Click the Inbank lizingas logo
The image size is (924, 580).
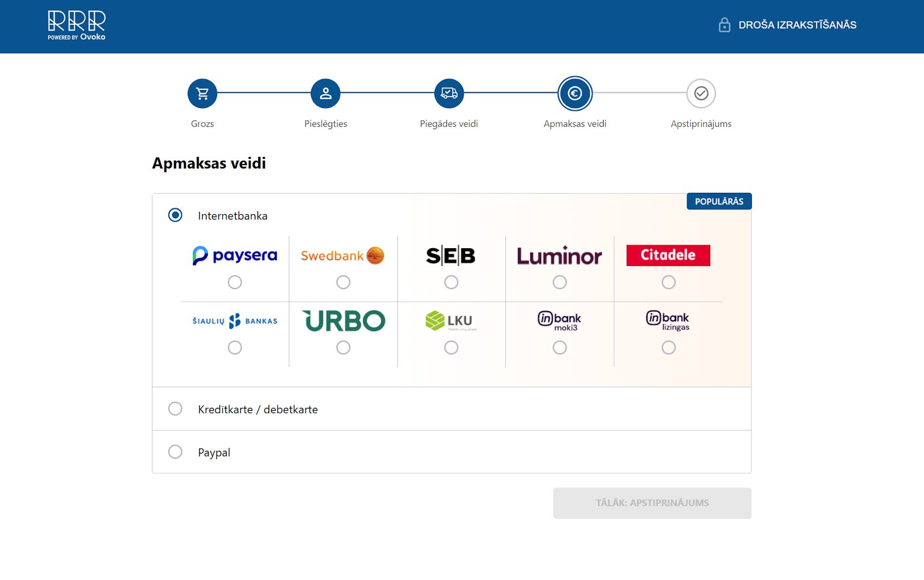pos(668,320)
